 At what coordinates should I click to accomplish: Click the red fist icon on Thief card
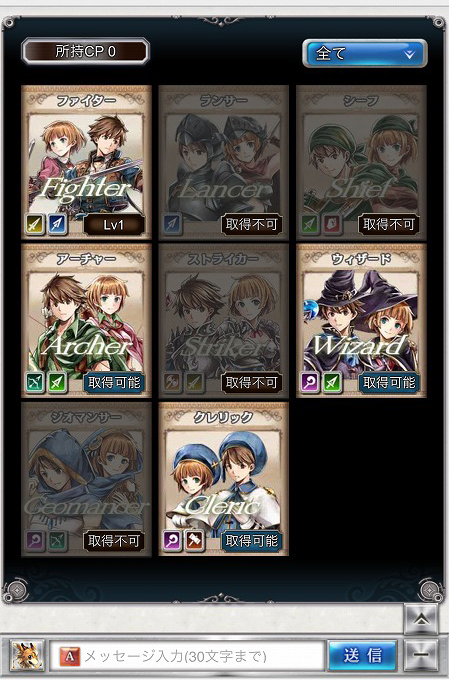tap(332, 224)
